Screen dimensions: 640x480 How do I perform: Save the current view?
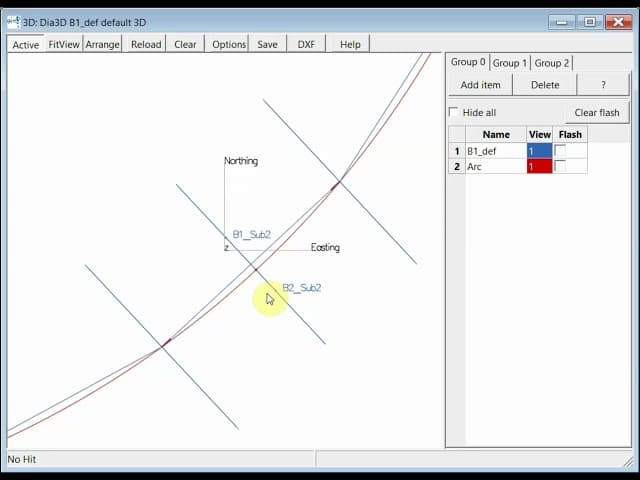click(x=267, y=44)
